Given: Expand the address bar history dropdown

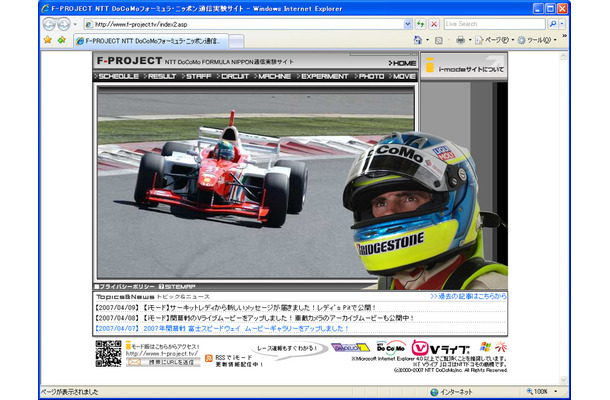Looking at the screenshot, I should click(408, 24).
